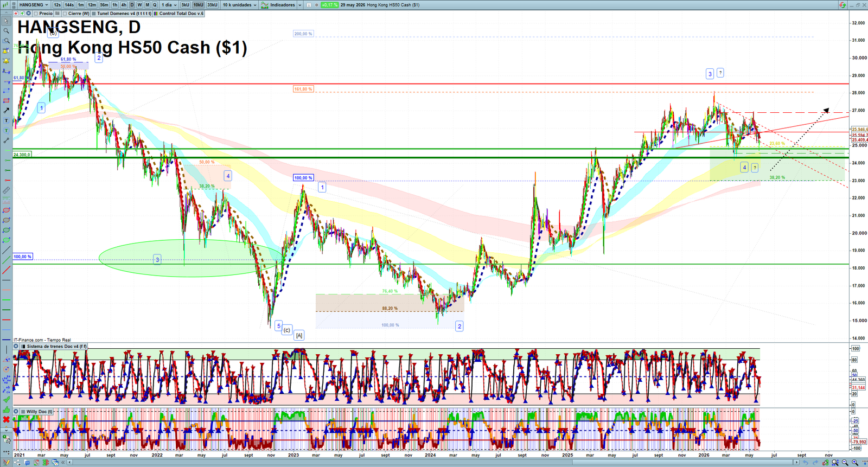This screenshot has height=467, width=868.
Task: Close the Willy Doc panel
Action: tap(16, 412)
